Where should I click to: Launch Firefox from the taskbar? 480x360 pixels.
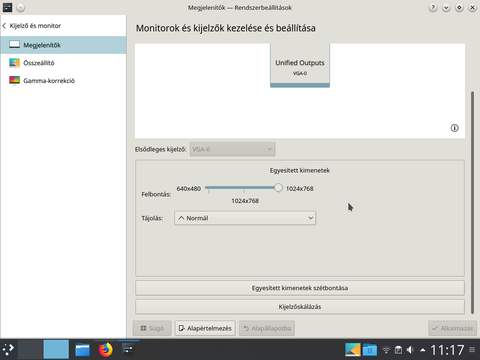point(105,350)
